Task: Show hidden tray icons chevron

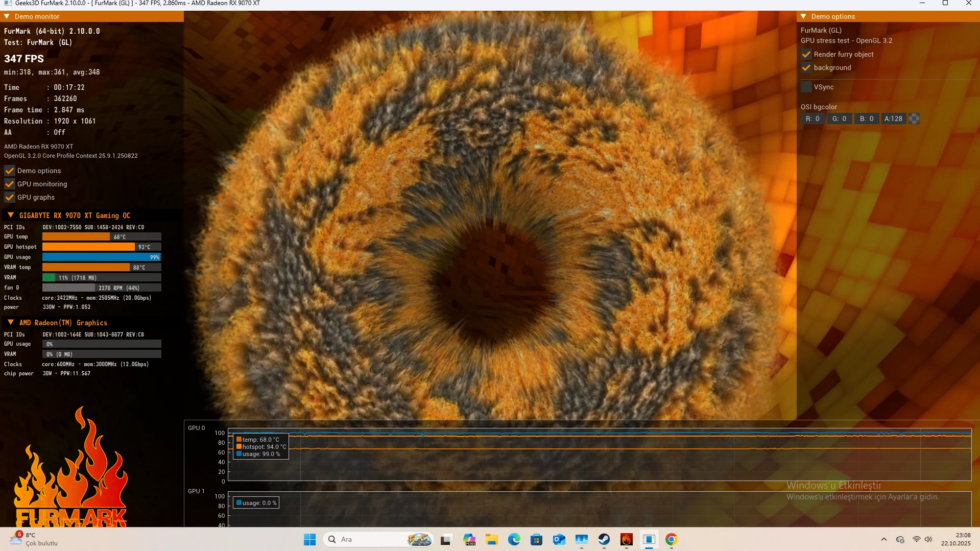Action: click(x=884, y=539)
